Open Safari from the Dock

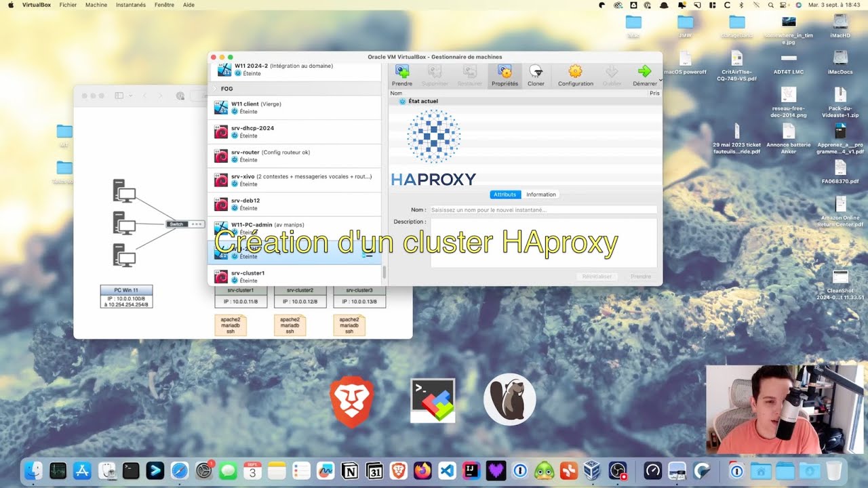pyautogui.click(x=180, y=470)
